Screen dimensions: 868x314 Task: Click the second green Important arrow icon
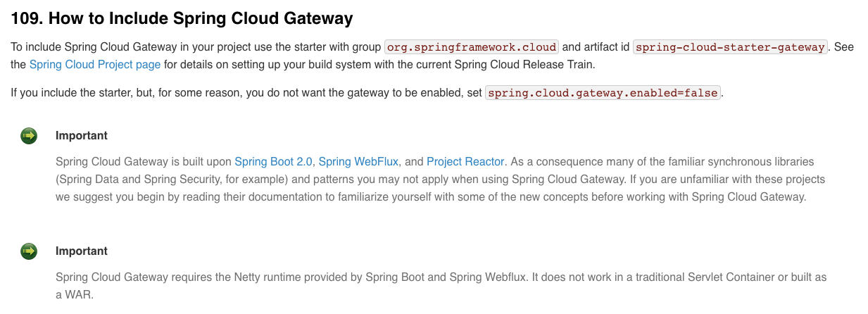29,251
